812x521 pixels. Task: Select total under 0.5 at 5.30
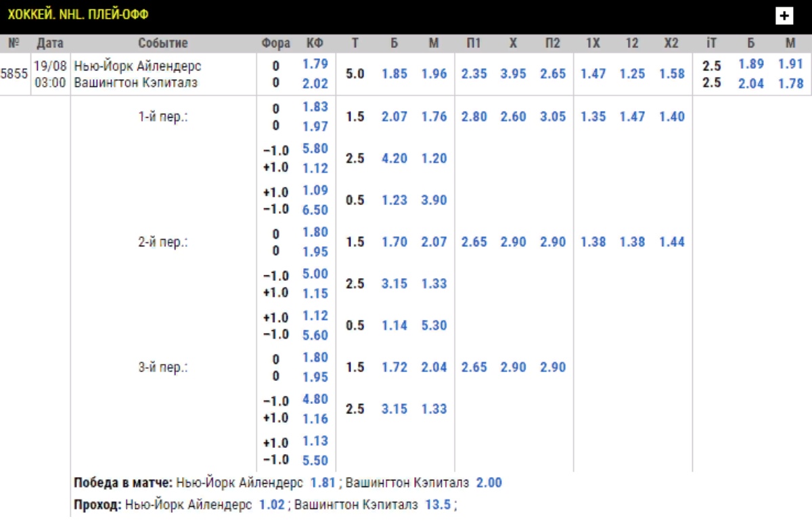(434, 325)
